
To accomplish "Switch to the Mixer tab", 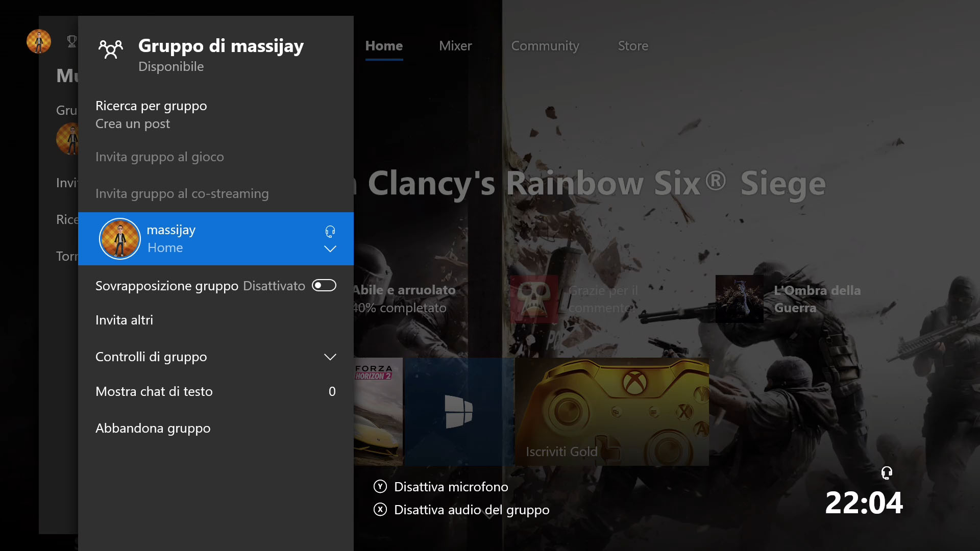I will point(455,46).
